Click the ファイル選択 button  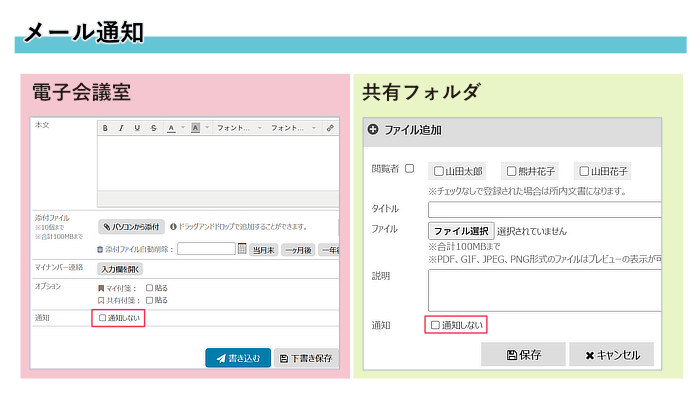click(x=460, y=230)
